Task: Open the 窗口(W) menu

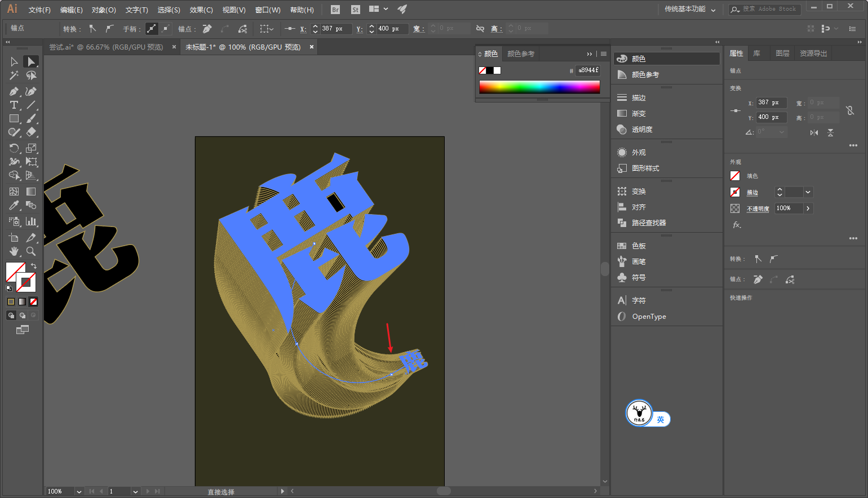Action: [x=268, y=10]
